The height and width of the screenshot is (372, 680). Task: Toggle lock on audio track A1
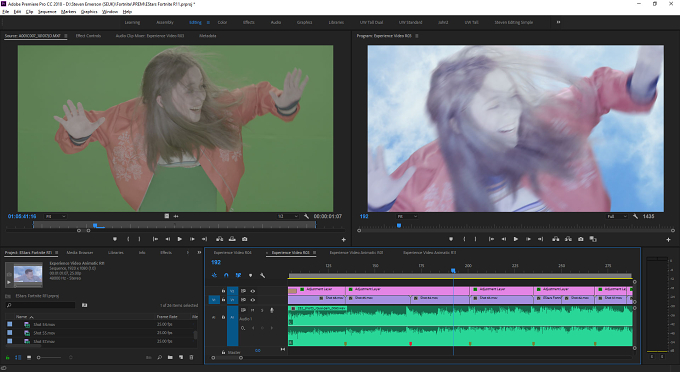click(x=223, y=317)
